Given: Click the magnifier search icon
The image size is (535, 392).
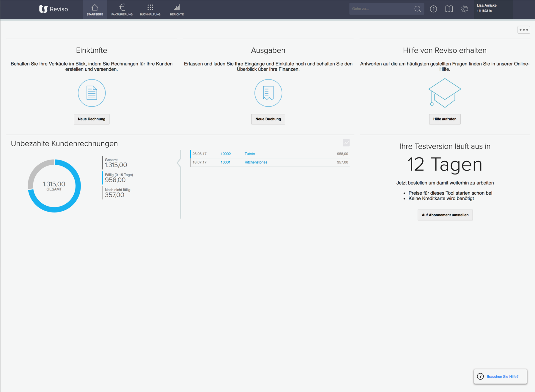Looking at the screenshot, I should tap(418, 9).
